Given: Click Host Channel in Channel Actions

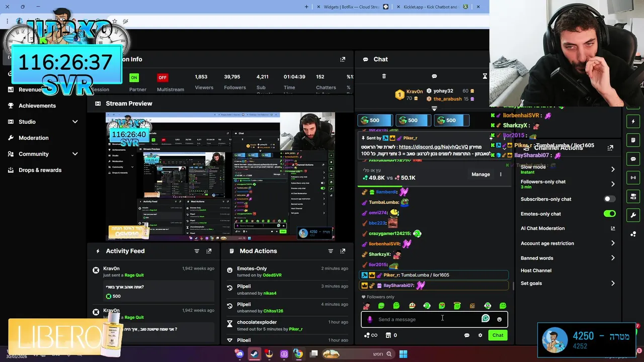Looking at the screenshot, I should point(536,270).
